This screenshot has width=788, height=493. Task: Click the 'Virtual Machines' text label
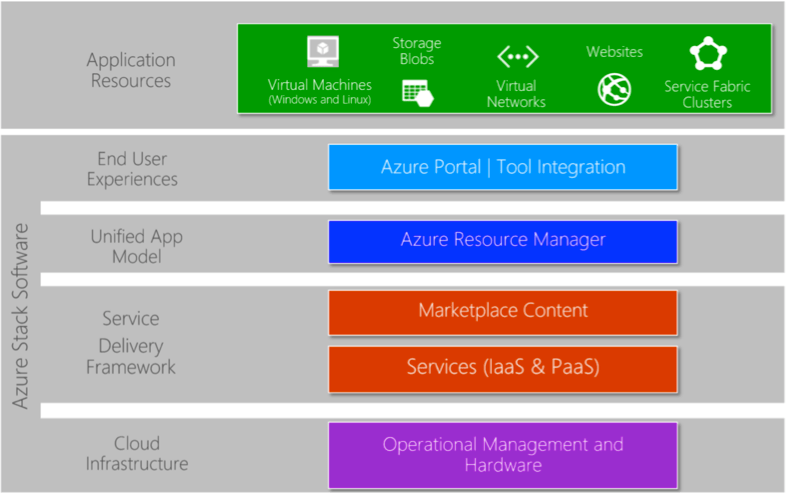[x=320, y=85]
